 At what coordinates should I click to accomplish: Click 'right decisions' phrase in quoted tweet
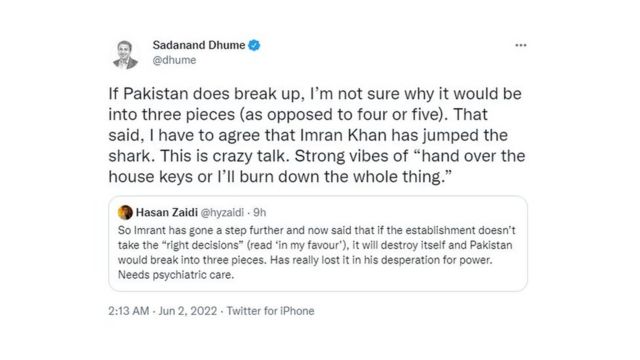pyautogui.click(x=200, y=245)
